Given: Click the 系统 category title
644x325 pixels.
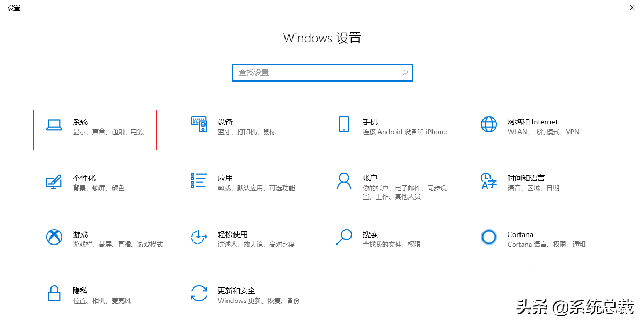Looking at the screenshot, I should (x=80, y=122).
